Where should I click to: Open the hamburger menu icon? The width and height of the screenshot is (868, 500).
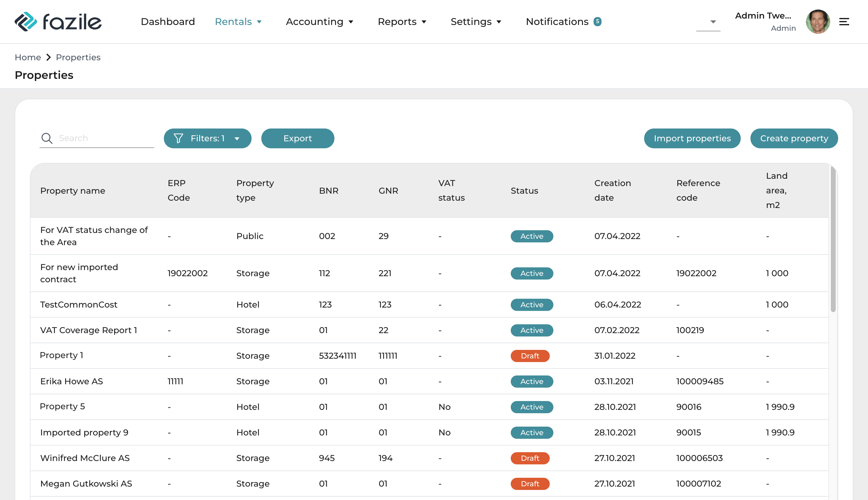pyautogui.click(x=844, y=22)
